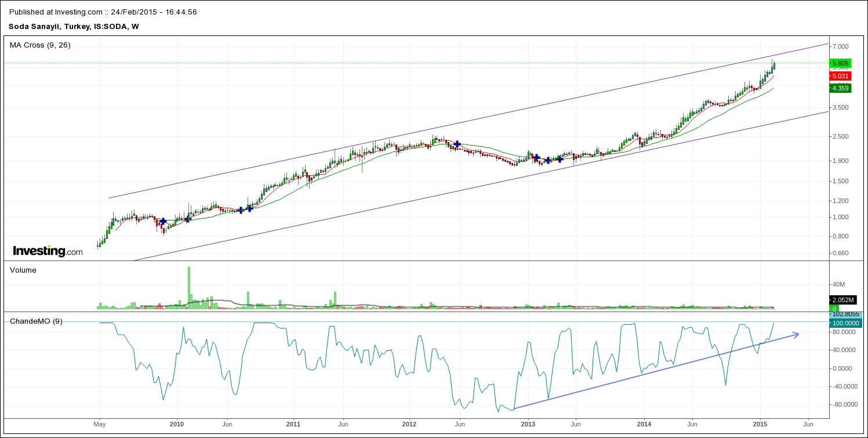This screenshot has height=438, width=868.
Task: Click the 2010 label on time axis
Action: (176, 424)
